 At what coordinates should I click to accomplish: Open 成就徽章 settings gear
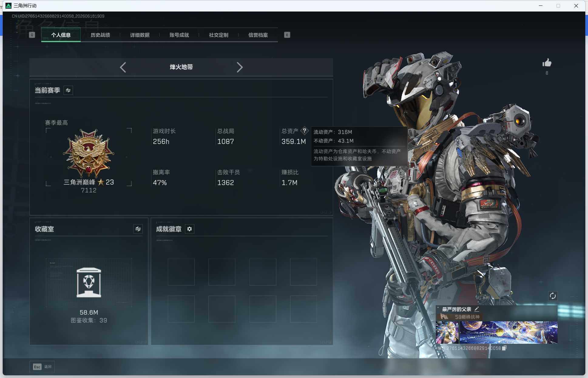click(x=190, y=229)
